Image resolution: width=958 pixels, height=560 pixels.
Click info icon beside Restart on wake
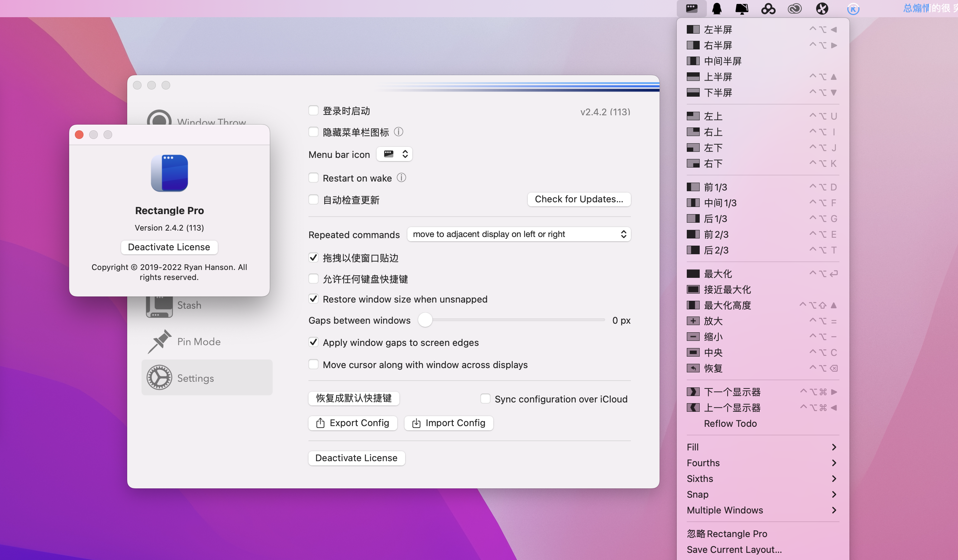click(402, 178)
